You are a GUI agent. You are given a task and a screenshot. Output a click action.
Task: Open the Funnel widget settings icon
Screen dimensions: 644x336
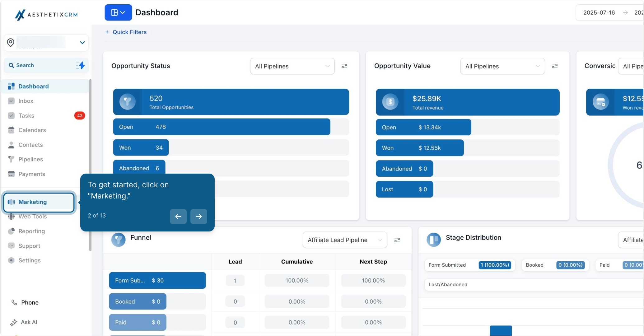(397, 240)
